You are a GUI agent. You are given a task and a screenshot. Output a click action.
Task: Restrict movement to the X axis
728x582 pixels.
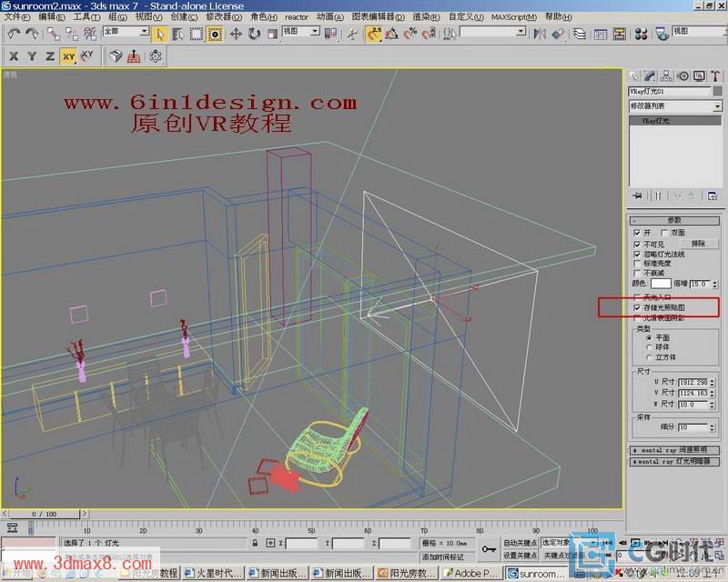14,56
